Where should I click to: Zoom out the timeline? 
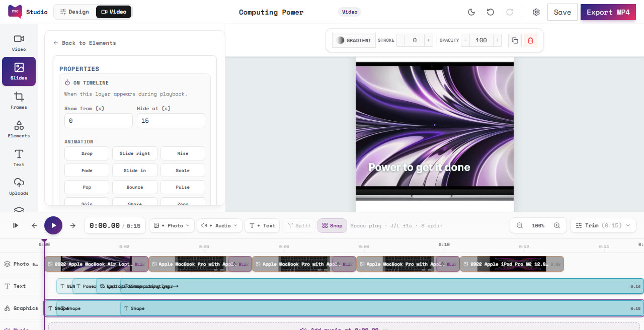tap(520, 225)
